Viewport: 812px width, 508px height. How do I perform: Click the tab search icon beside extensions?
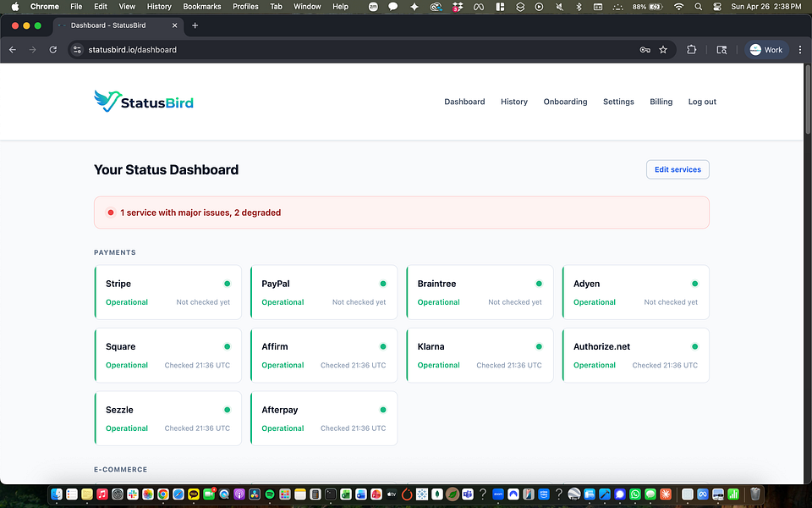point(721,50)
